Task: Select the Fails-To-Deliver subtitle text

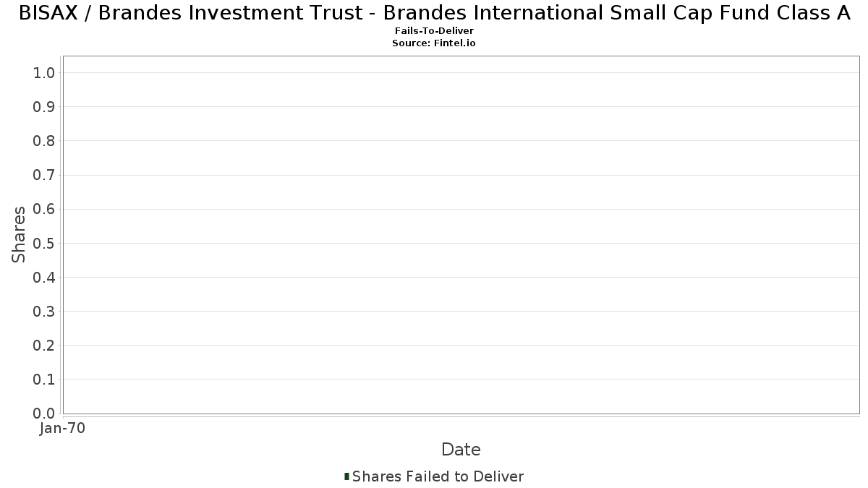Action: [434, 31]
